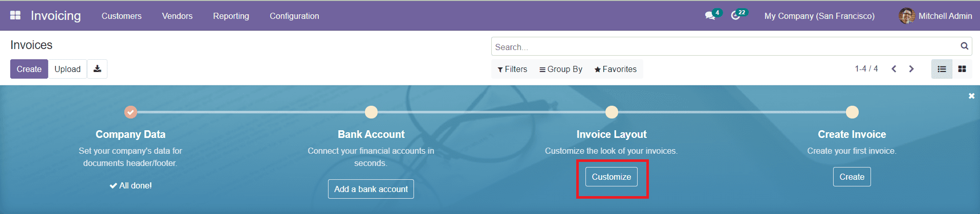Image resolution: width=980 pixels, height=214 pixels.
Task: Open the Filters dropdown
Action: (x=512, y=69)
